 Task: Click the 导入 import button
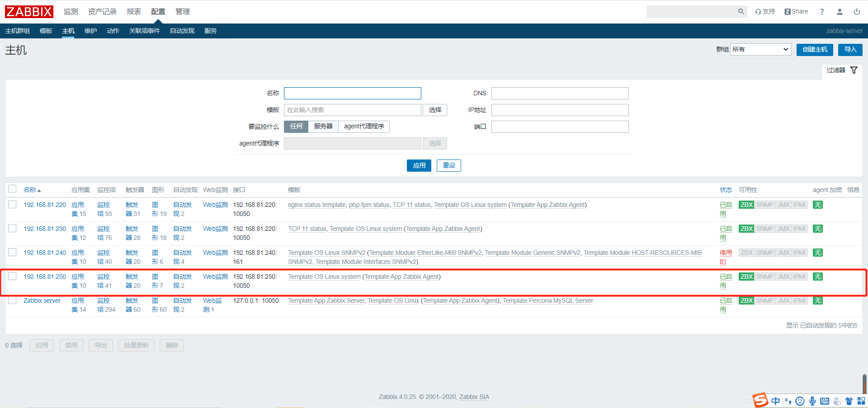[x=850, y=50]
